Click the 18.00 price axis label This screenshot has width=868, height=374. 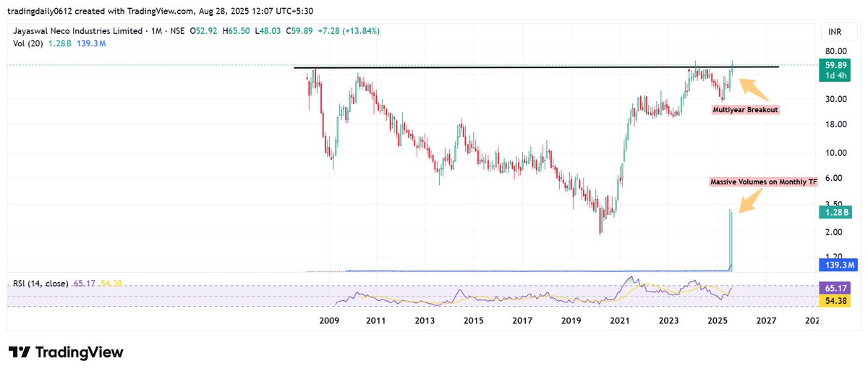[x=836, y=124]
